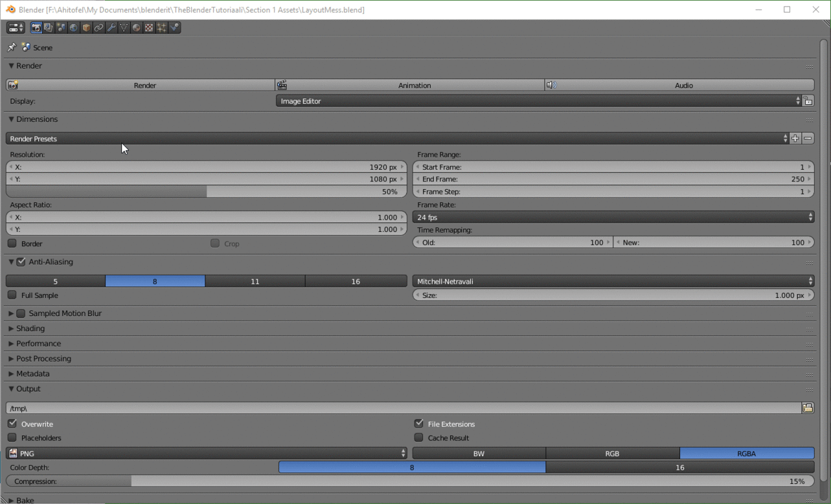Screen dimensions: 831x504
Task: Collapse the Dimensions panel
Action: 11,119
